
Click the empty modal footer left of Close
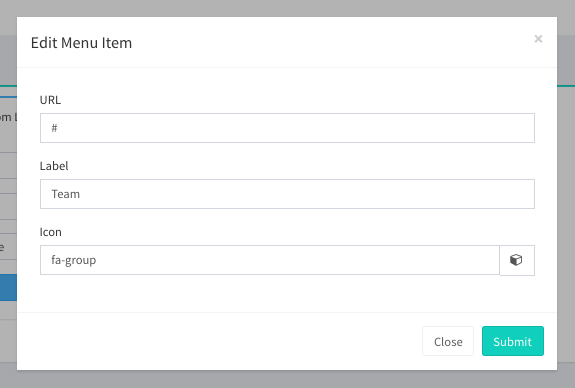[220, 341]
